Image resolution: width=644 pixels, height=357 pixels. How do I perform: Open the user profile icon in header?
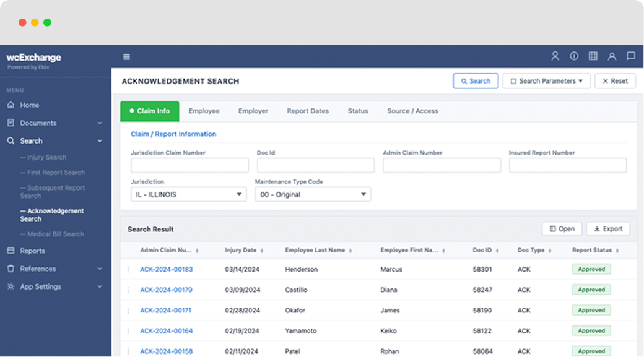coord(555,56)
